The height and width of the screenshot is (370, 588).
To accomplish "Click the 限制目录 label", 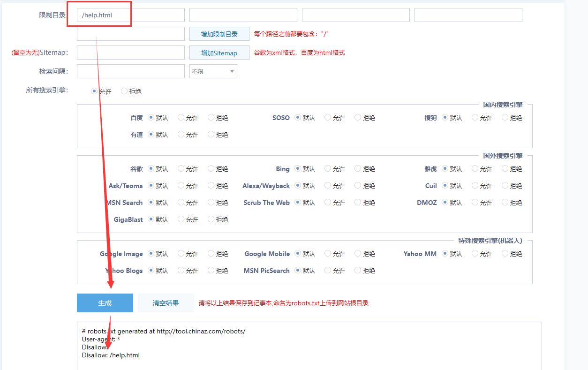I will [x=52, y=15].
